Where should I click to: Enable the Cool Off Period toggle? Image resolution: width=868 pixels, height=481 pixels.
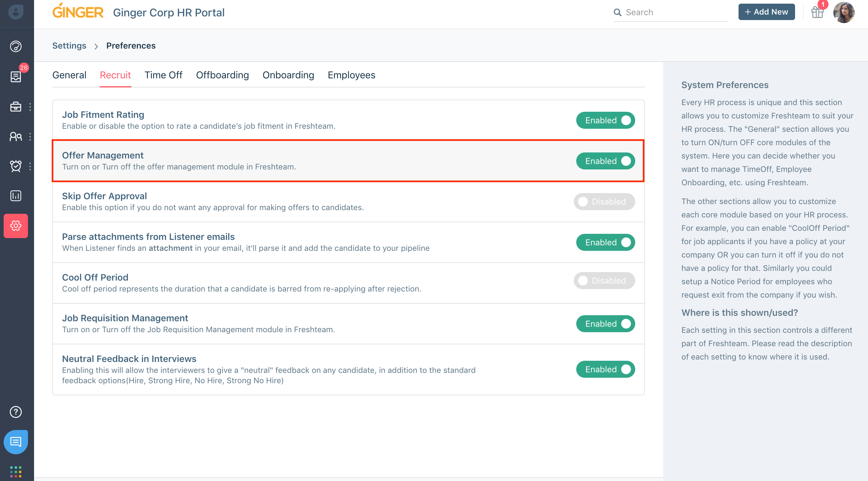[604, 280]
